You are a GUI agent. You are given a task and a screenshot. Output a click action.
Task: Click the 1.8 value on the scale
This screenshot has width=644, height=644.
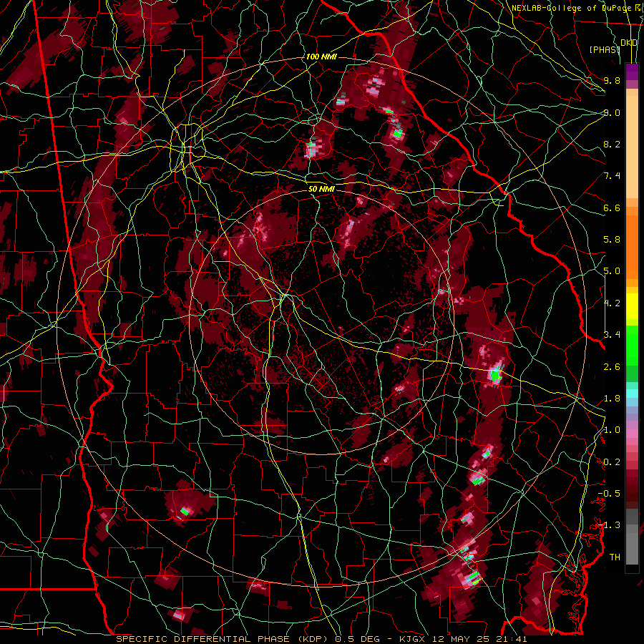pyautogui.click(x=612, y=399)
